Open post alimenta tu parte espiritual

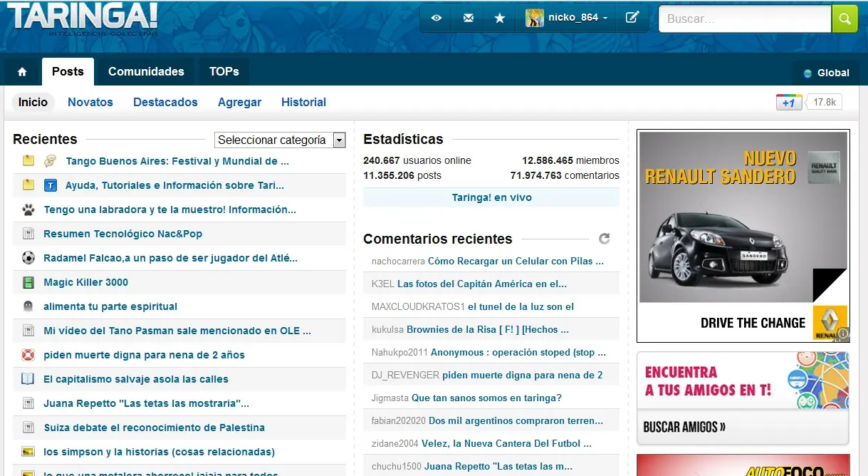point(110,306)
